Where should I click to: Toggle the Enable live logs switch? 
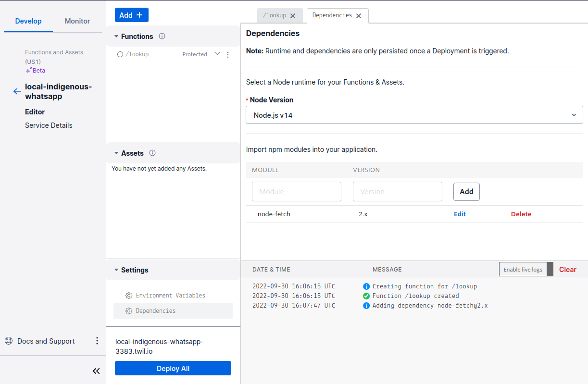pyautogui.click(x=526, y=269)
